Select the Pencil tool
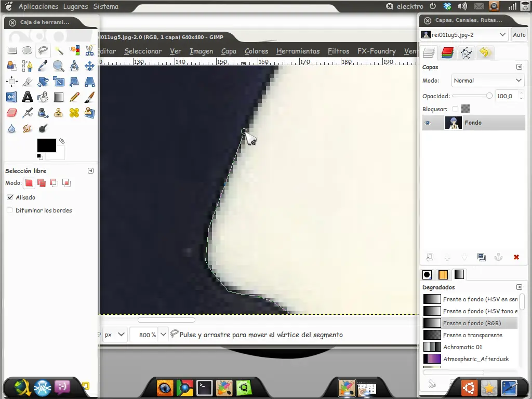532x399 pixels. point(74,97)
